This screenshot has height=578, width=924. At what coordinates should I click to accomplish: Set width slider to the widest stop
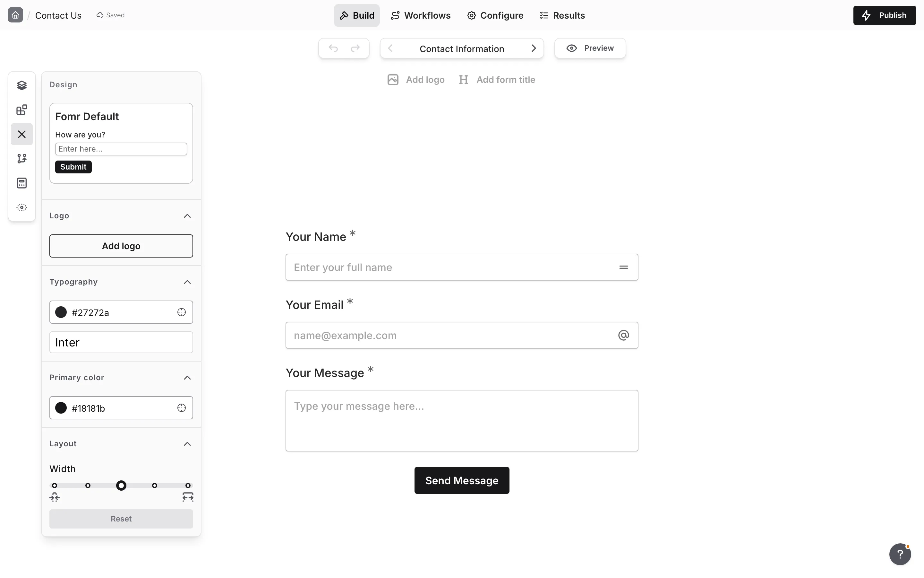[x=188, y=486]
